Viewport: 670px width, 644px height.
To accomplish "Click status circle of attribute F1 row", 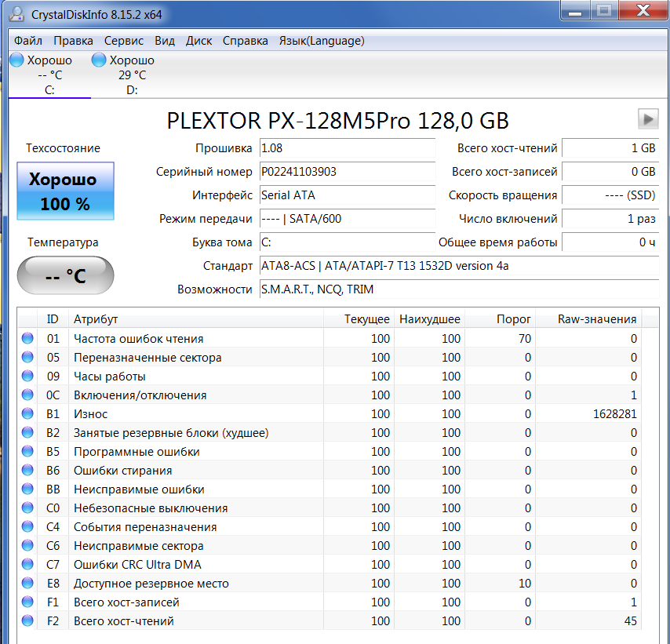I will (x=27, y=602).
